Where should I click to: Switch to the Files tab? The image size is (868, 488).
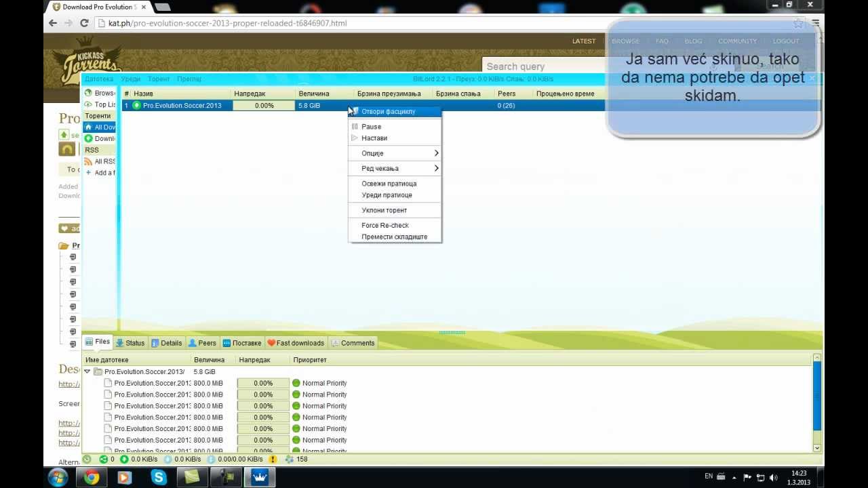click(x=97, y=342)
